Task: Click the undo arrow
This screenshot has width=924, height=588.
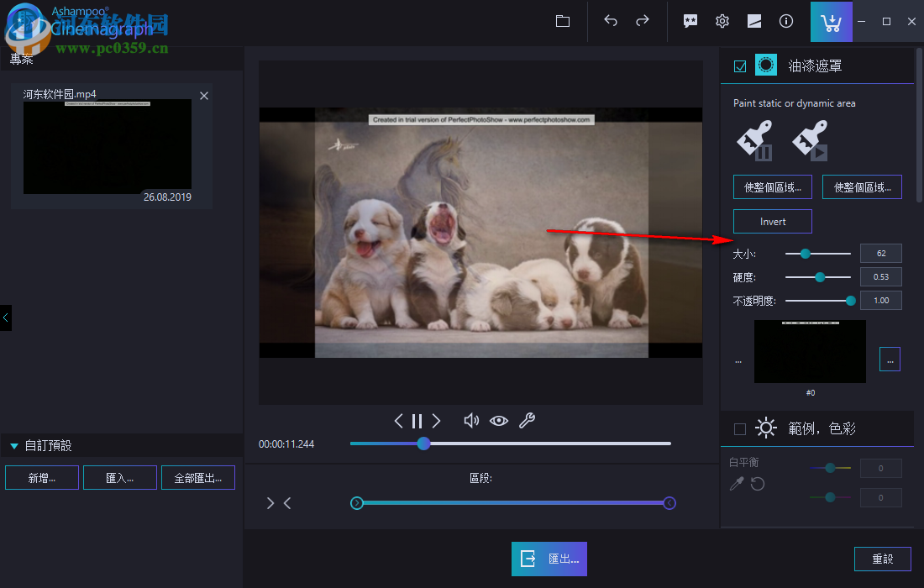Action: click(x=611, y=22)
